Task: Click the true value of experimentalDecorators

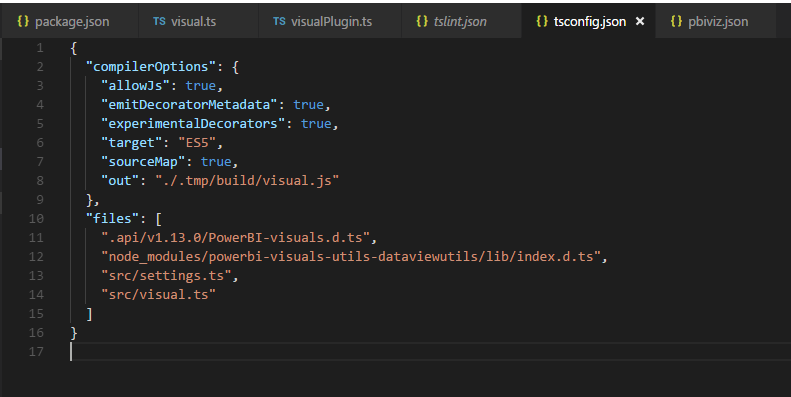Action: pos(316,124)
